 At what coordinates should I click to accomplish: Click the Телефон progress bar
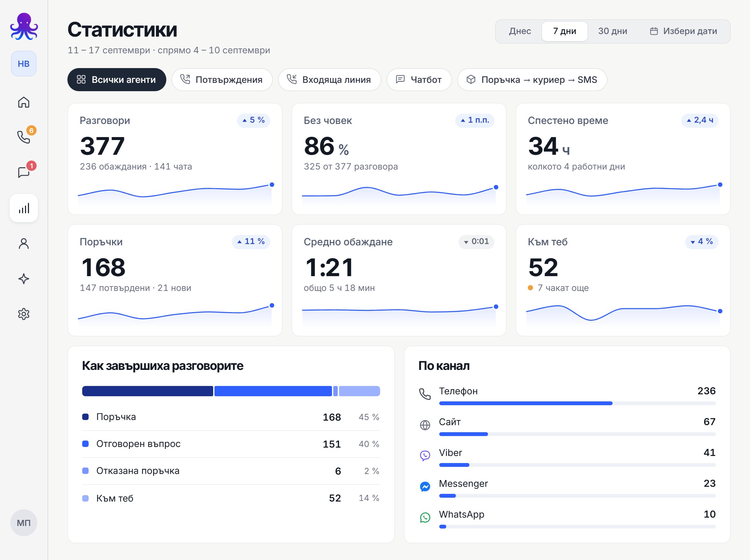pyautogui.click(x=578, y=403)
